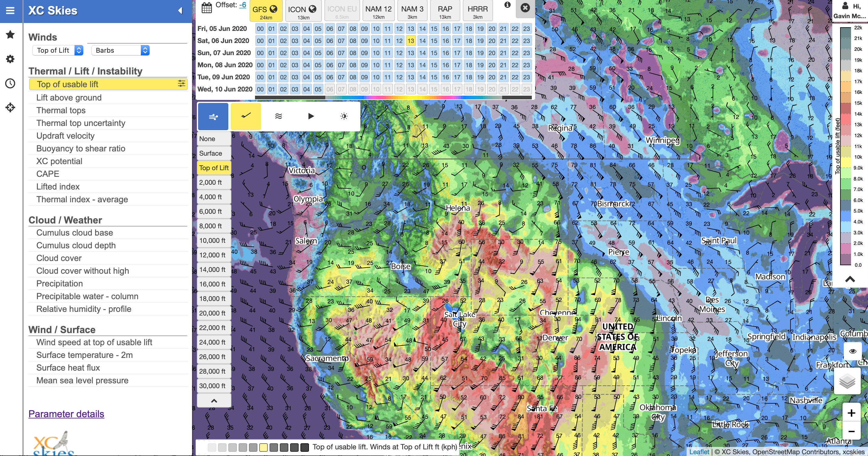Open favorites star in sidebar
This screenshot has height=456, width=868.
coord(10,34)
